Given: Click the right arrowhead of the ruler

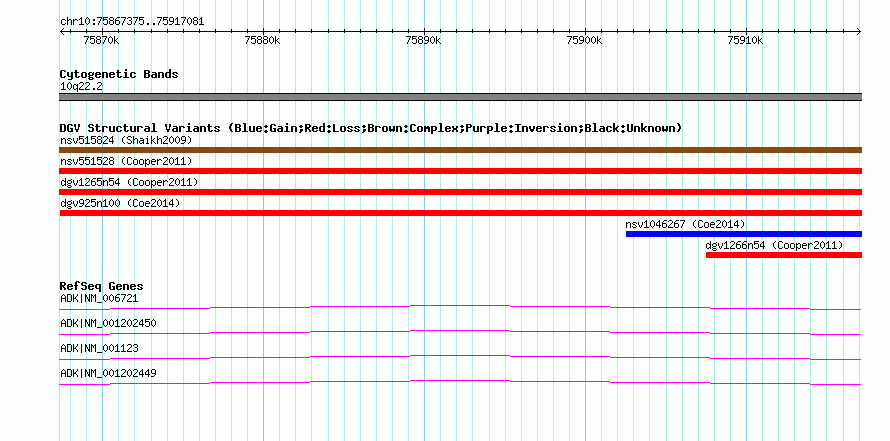Looking at the screenshot, I should pyautogui.click(x=859, y=31).
